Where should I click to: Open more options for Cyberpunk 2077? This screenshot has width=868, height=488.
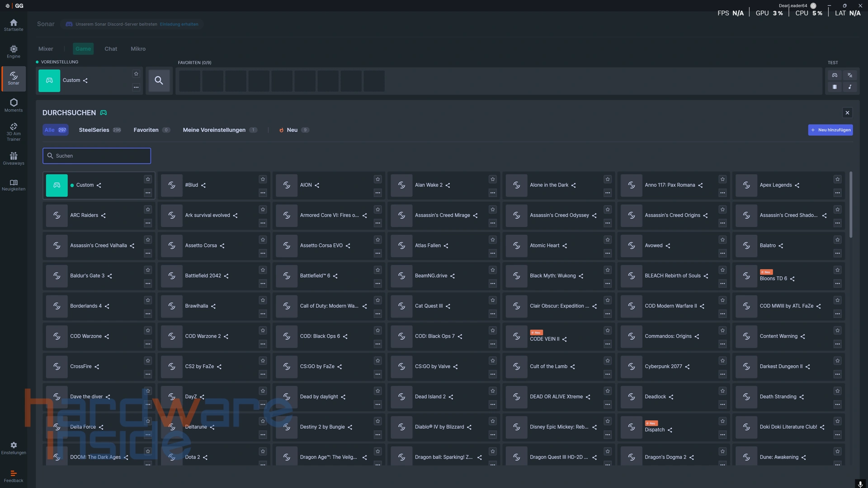pyautogui.click(x=722, y=374)
